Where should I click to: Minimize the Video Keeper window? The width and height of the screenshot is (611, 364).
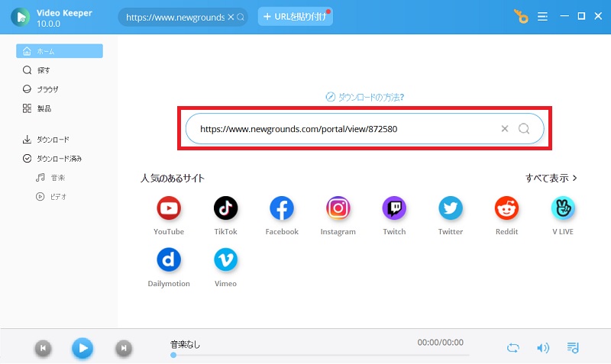564,16
